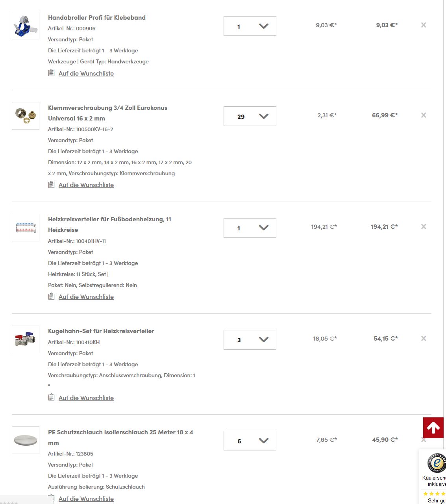Screen dimensions: 446x504
Task: Expand quantity selector showing 29
Action: [x=250, y=116]
